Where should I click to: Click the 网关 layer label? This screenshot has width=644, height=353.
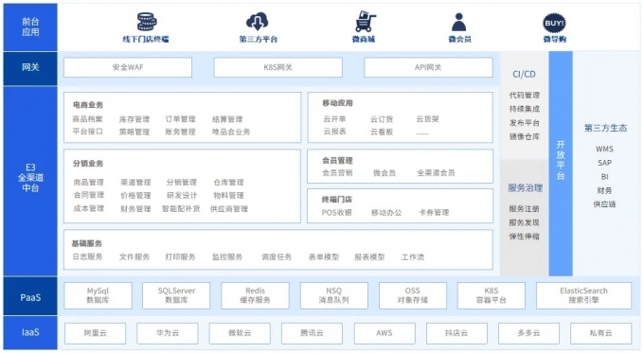click(x=30, y=68)
